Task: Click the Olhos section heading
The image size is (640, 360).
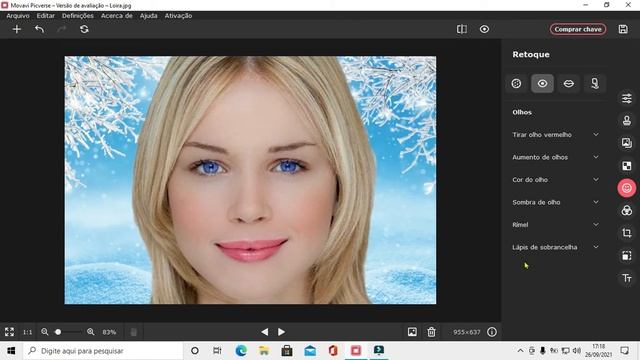Action: pyautogui.click(x=522, y=112)
